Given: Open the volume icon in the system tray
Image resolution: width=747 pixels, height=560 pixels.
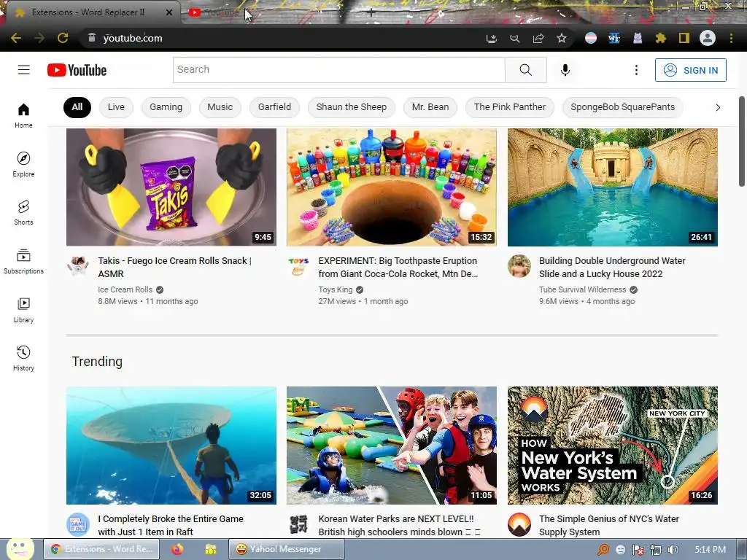Looking at the screenshot, I should (x=673, y=550).
